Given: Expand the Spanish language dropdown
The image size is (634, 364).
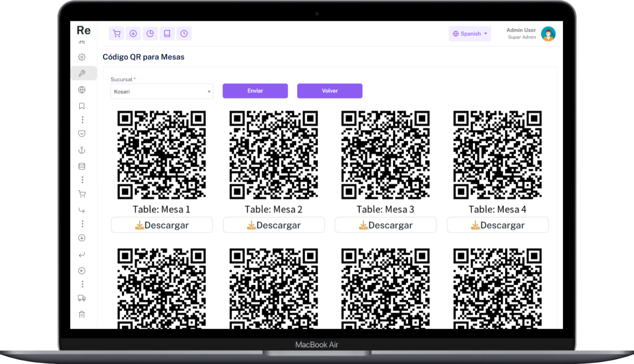Looking at the screenshot, I should click(x=470, y=34).
